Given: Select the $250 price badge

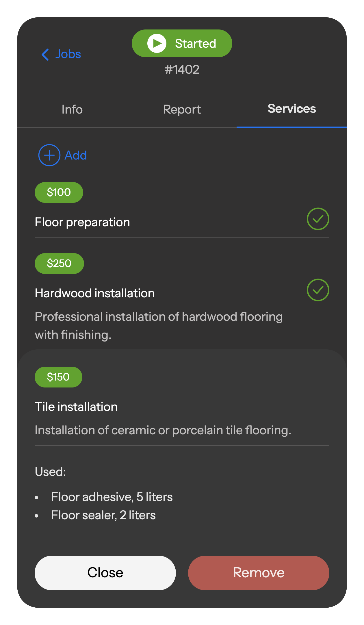Looking at the screenshot, I should pos(59,264).
